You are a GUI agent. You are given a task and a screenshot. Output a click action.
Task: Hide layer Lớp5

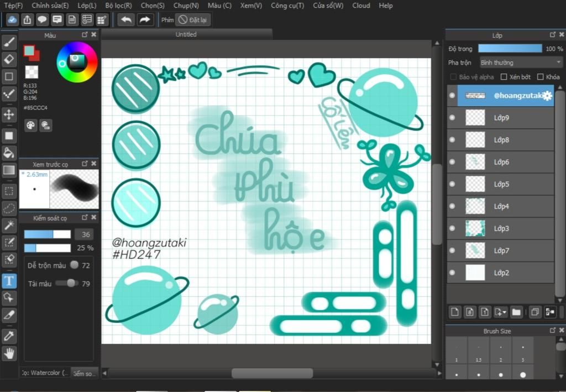point(452,184)
